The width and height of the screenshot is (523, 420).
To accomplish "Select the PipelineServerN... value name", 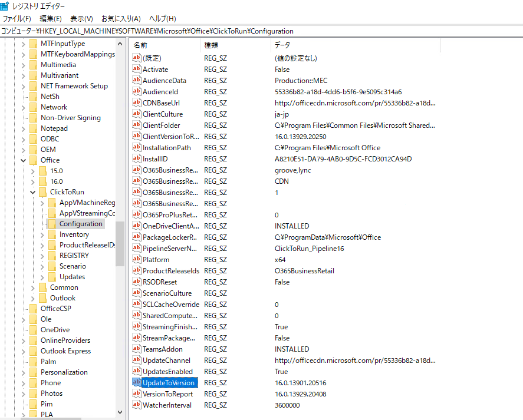I will coord(170,249).
